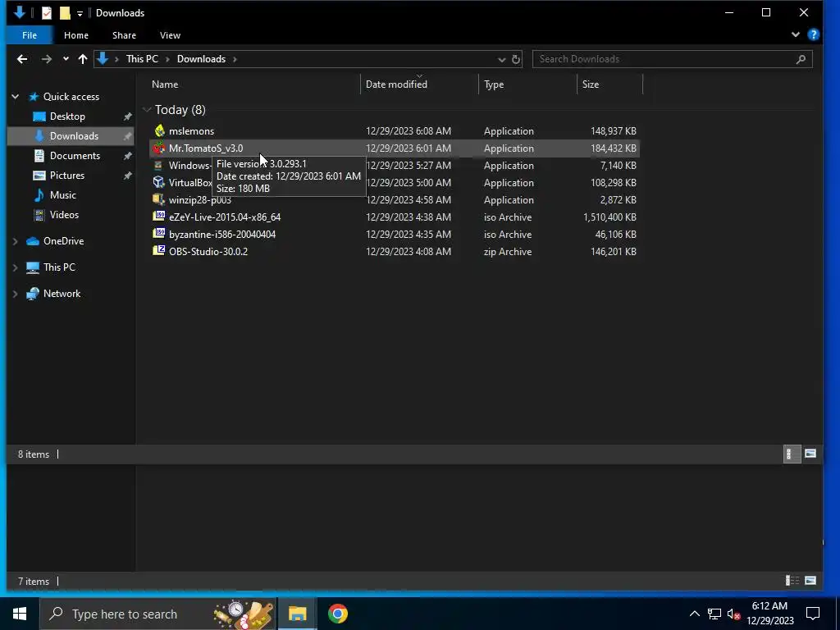Screen dimensions: 840x630
Task: Click the search magnifier icon
Action: (801, 59)
